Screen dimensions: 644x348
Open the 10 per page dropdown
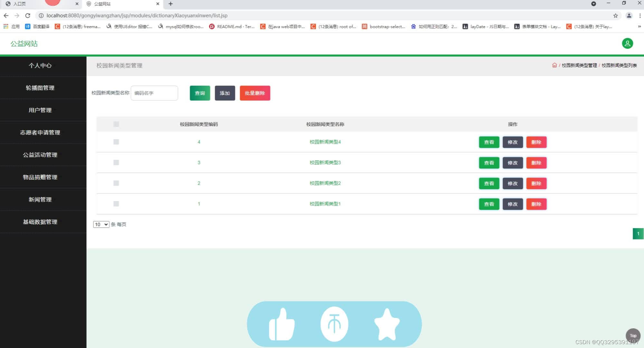(x=101, y=224)
